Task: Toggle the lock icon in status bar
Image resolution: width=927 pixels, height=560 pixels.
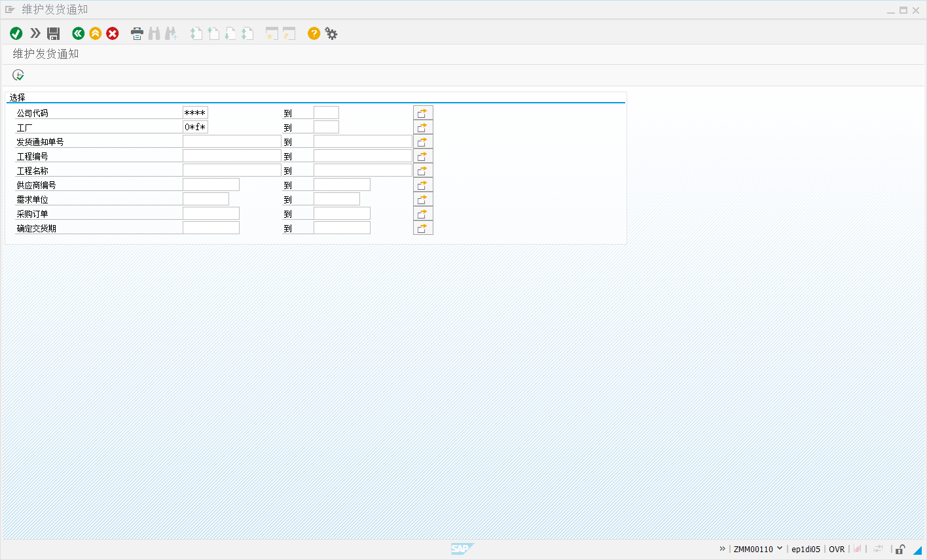Action: (901, 550)
